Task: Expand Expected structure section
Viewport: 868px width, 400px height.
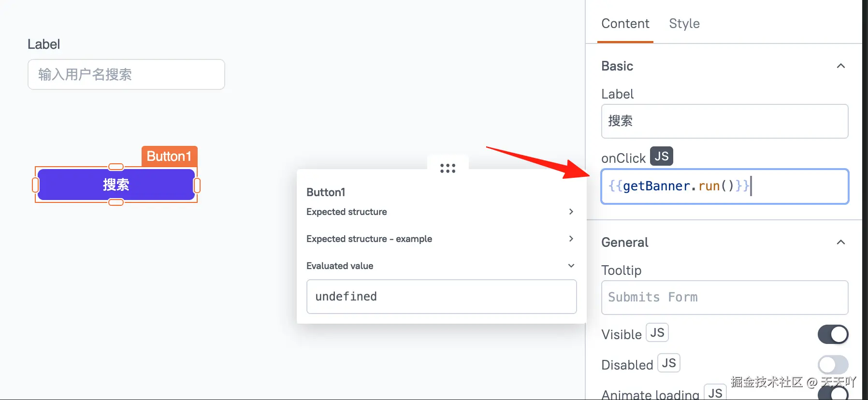Action: [x=571, y=212]
